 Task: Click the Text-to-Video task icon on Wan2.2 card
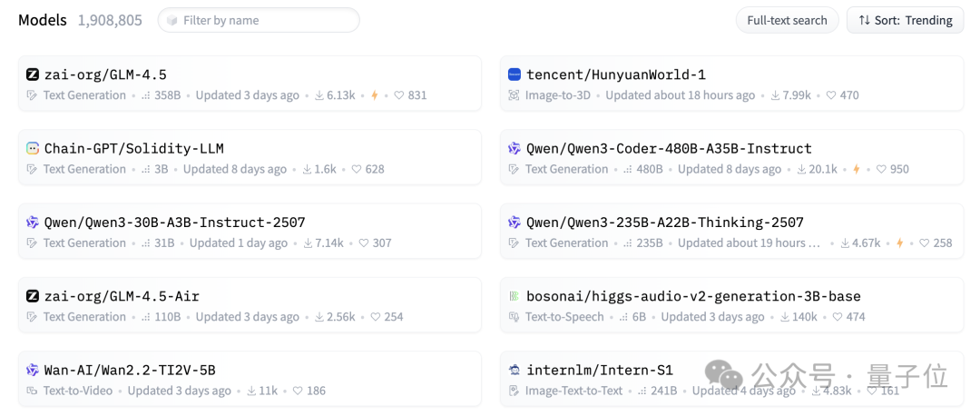click(x=33, y=391)
